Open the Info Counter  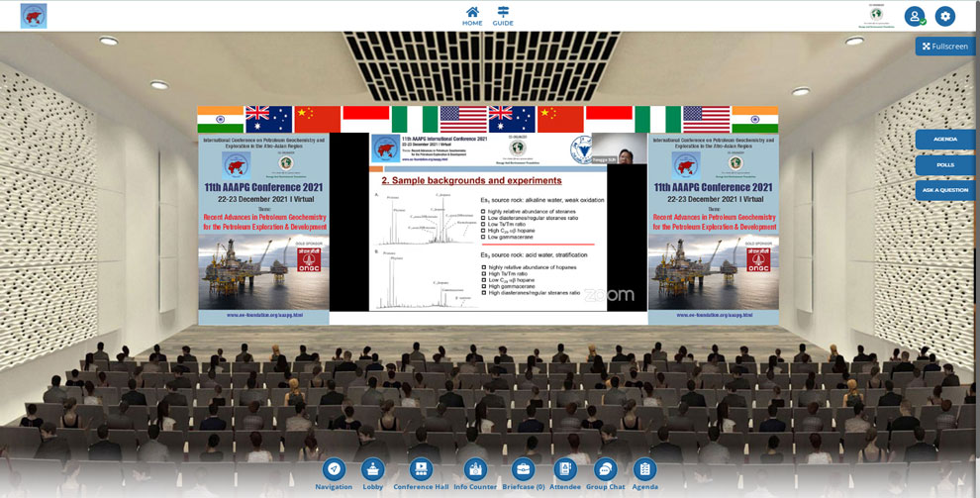[x=475, y=474]
